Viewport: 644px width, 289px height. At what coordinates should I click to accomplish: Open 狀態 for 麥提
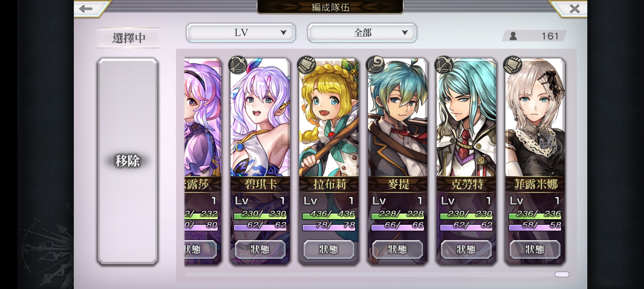click(397, 249)
